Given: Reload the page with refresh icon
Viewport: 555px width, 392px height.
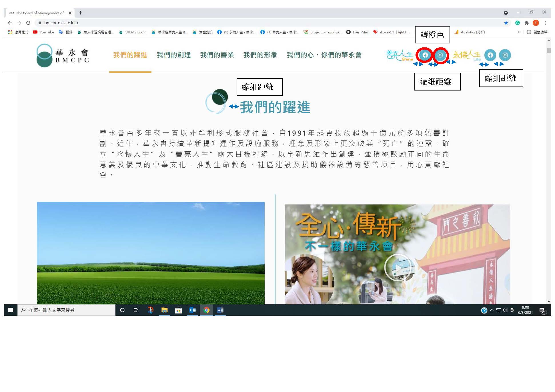Looking at the screenshot, I should click(x=28, y=23).
